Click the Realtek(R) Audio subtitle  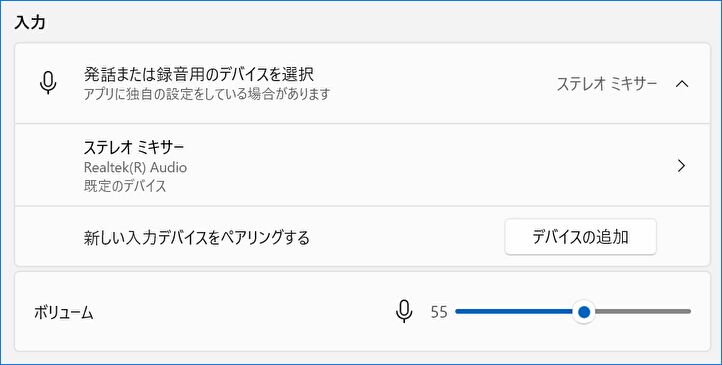pos(135,167)
